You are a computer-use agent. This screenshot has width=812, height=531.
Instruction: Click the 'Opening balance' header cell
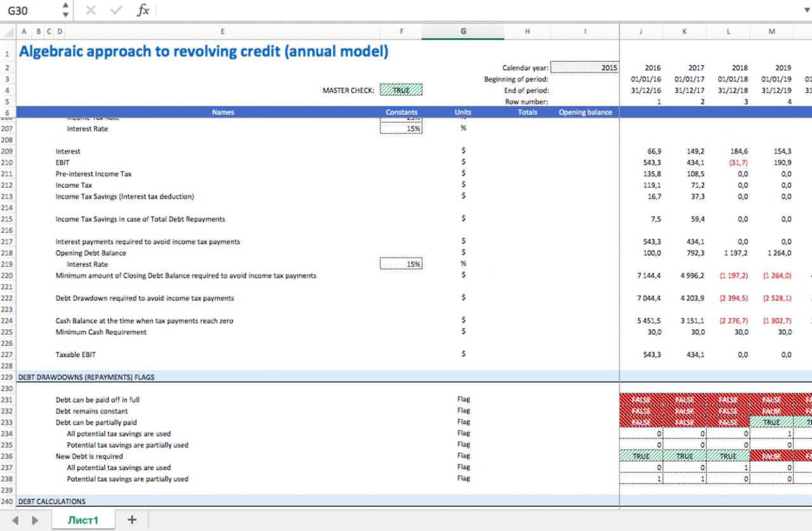586,112
